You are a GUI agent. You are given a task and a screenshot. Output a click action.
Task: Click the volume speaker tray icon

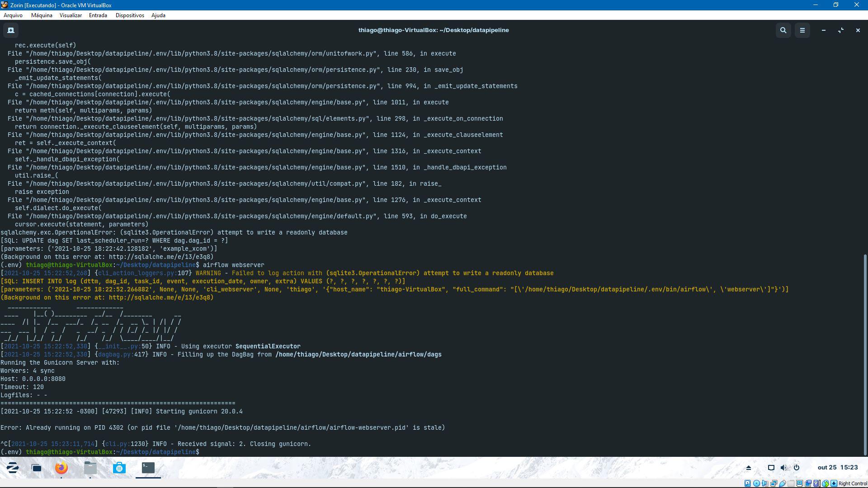(784, 468)
